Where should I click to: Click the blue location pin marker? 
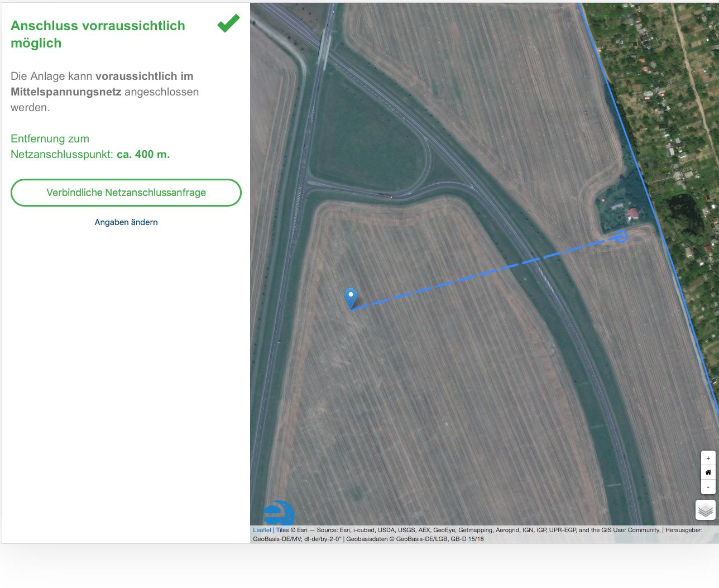tap(351, 297)
